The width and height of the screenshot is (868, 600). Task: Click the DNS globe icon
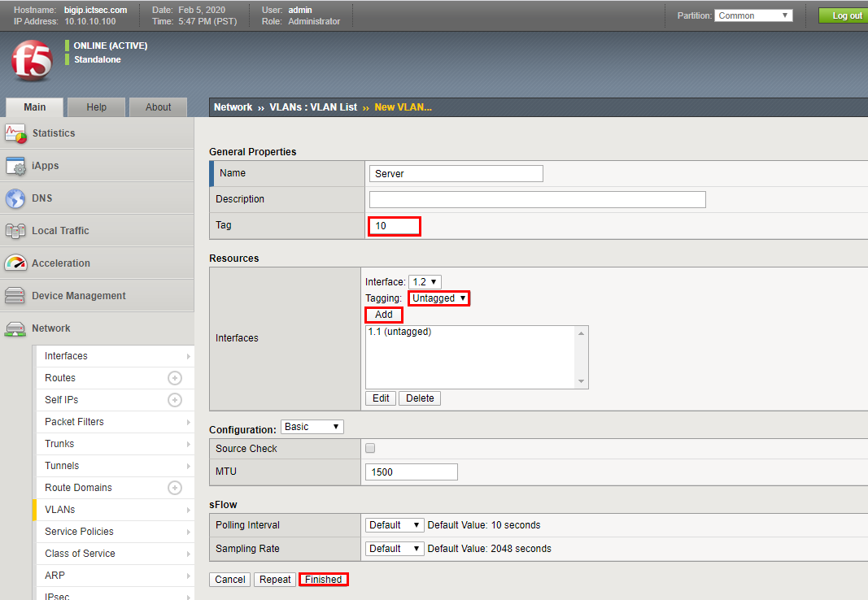[15, 198]
